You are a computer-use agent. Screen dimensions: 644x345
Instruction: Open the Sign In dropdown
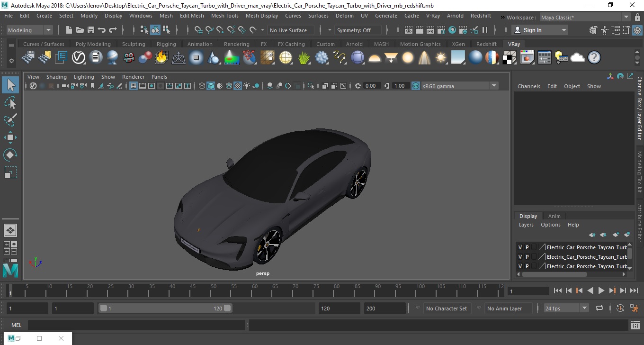click(540, 30)
